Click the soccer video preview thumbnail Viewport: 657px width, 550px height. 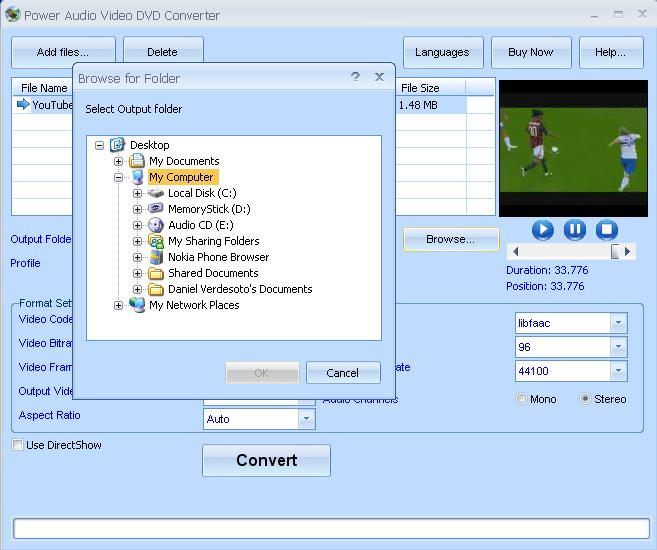573,148
